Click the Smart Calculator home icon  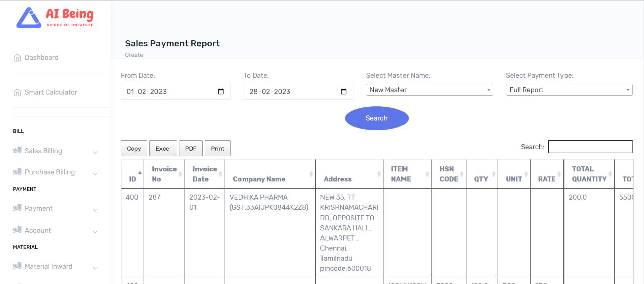click(17, 93)
